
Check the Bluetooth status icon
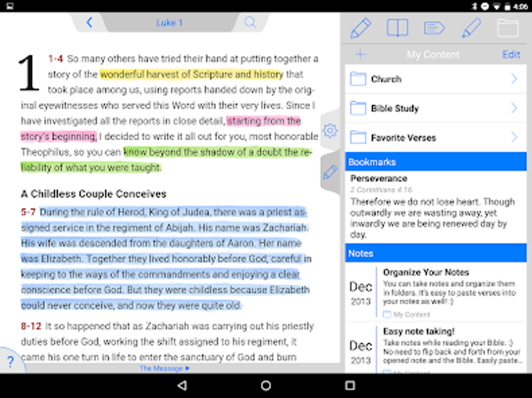(475, 6)
